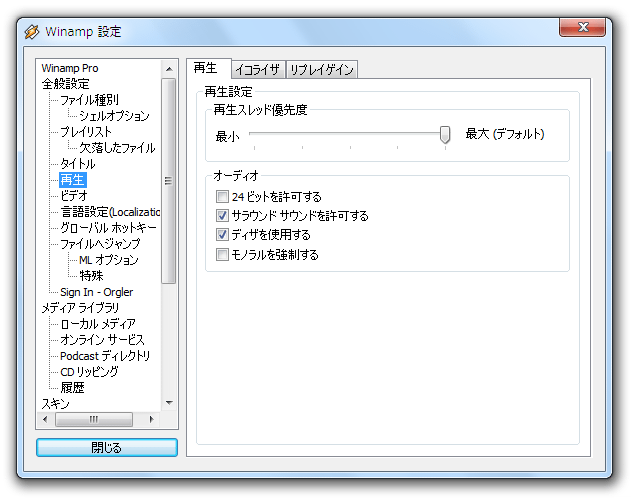Click the tree's scroll up arrow

tap(169, 69)
